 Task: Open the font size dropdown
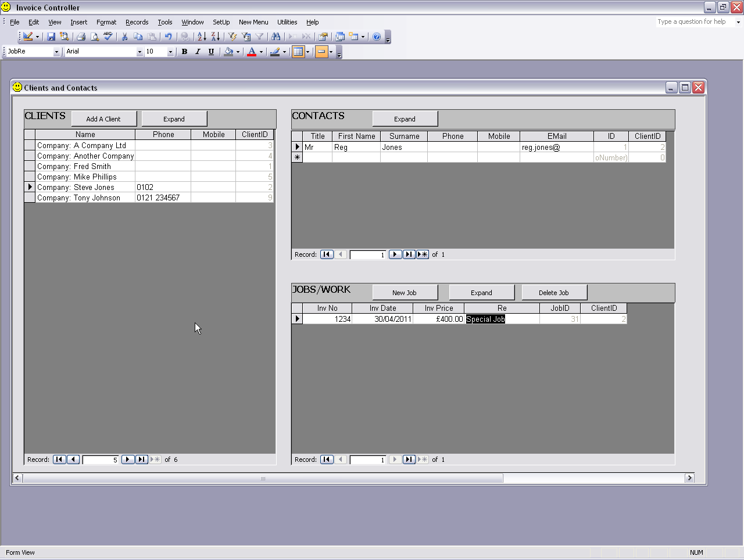tap(170, 52)
